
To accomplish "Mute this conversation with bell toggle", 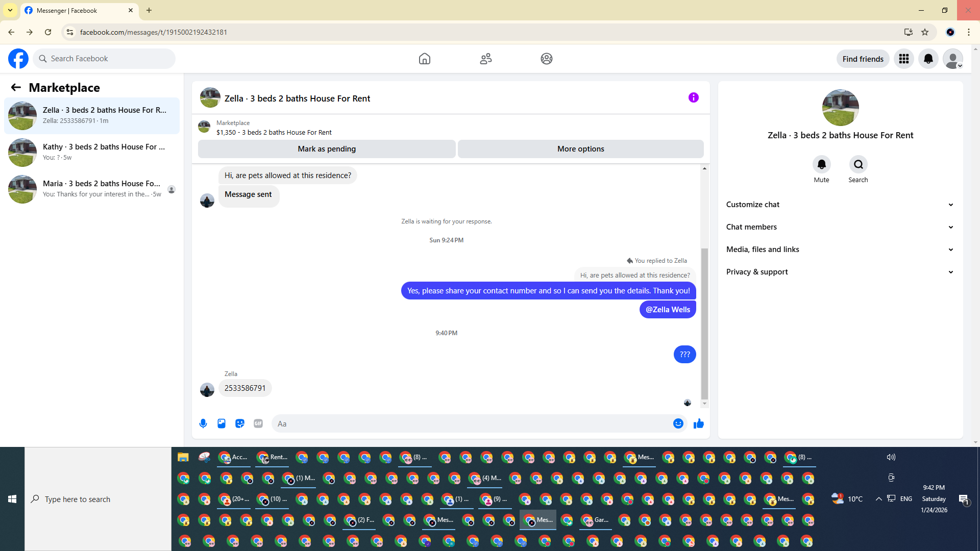I will 821,164.
